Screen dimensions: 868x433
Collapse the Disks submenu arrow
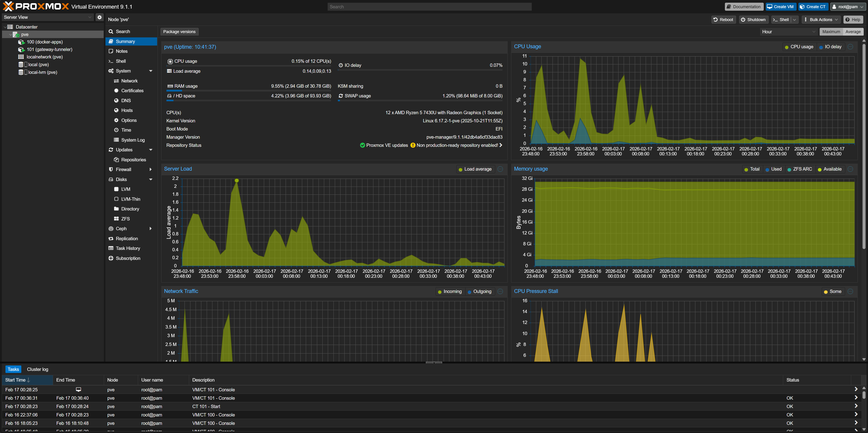pos(151,179)
